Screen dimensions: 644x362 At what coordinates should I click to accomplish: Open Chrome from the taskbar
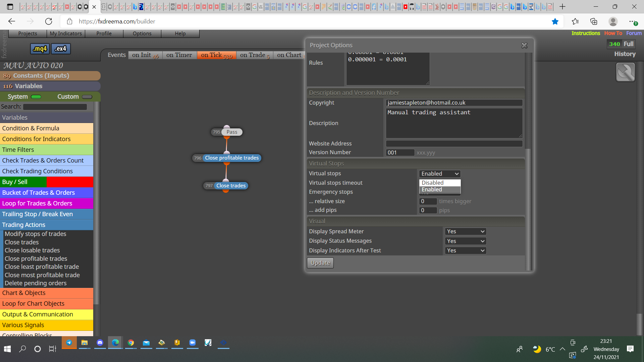point(131,343)
